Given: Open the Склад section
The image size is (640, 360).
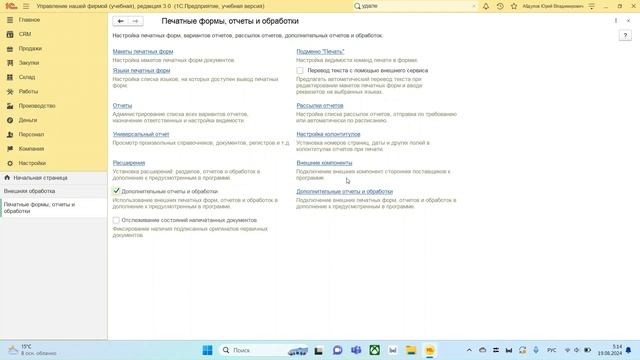Looking at the screenshot, I should pos(27,77).
